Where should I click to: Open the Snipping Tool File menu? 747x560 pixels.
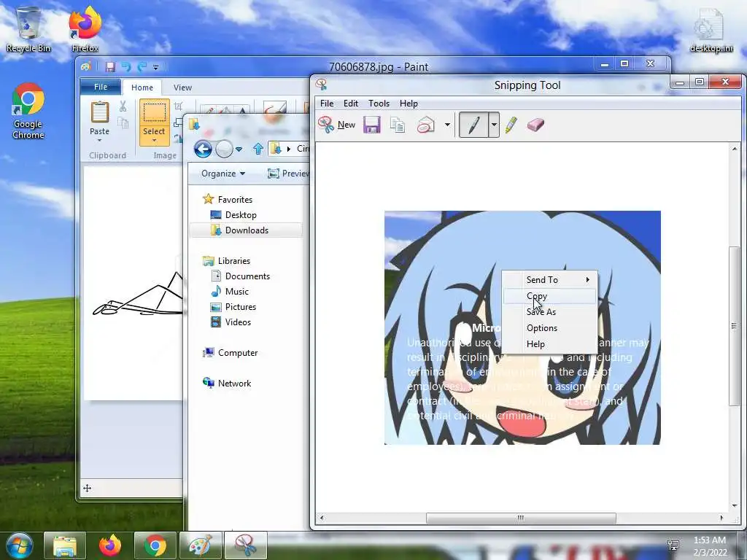coord(327,104)
